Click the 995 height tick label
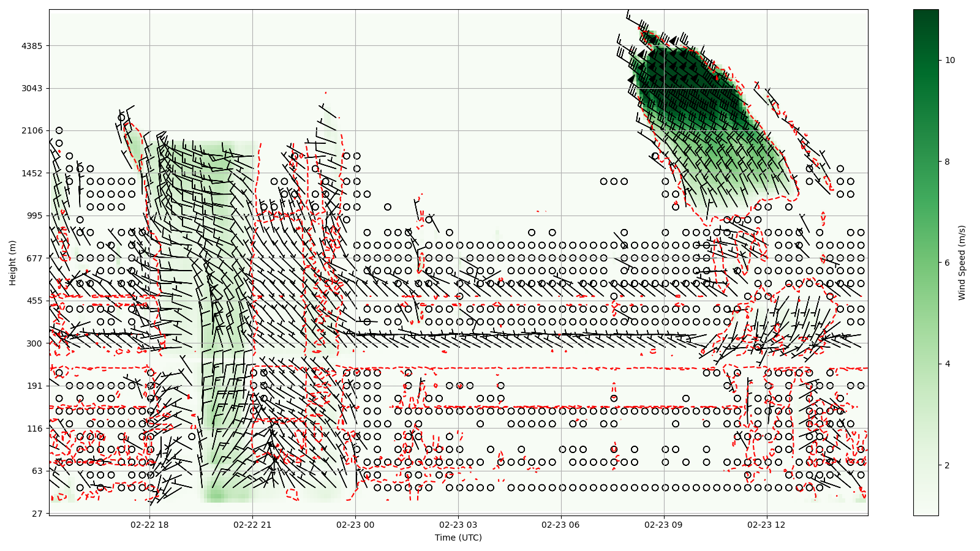This screenshot has height=551, width=980. pyautogui.click(x=34, y=216)
